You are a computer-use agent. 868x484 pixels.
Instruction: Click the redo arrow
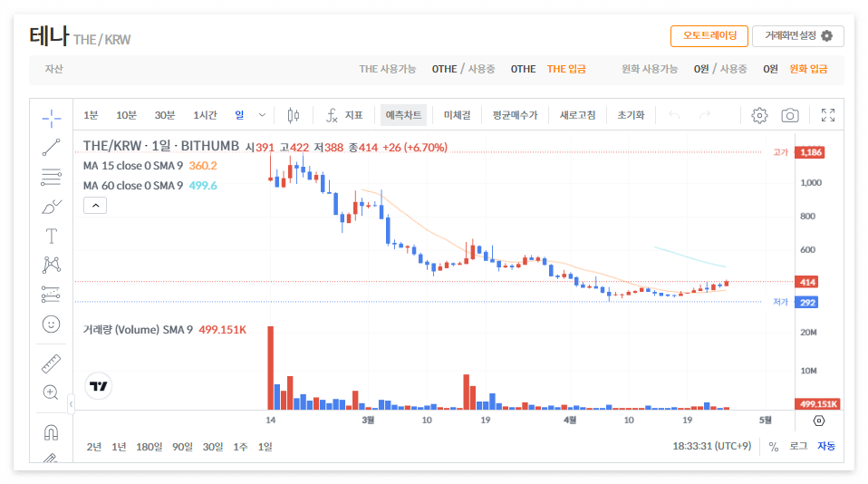click(705, 115)
